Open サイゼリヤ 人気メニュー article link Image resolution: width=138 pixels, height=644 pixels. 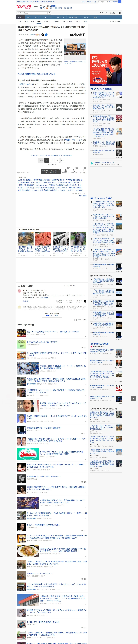point(61,453)
